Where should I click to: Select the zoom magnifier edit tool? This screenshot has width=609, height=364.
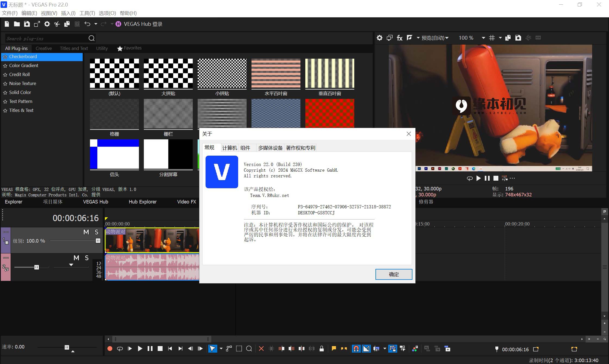coord(249,349)
